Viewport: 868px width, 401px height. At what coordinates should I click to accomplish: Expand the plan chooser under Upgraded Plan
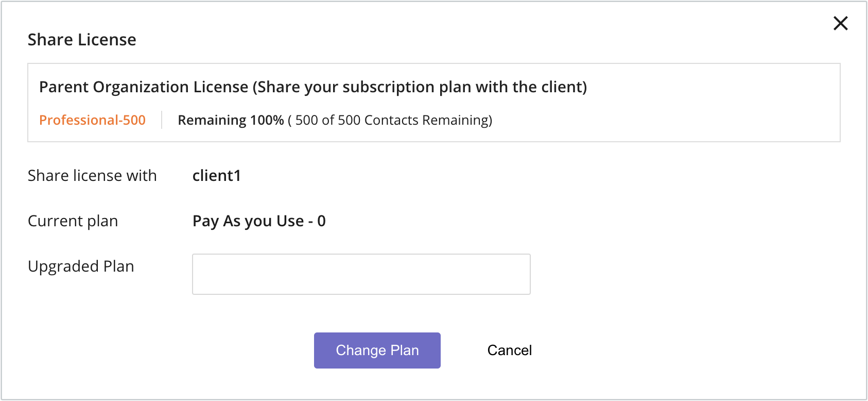[x=361, y=274]
